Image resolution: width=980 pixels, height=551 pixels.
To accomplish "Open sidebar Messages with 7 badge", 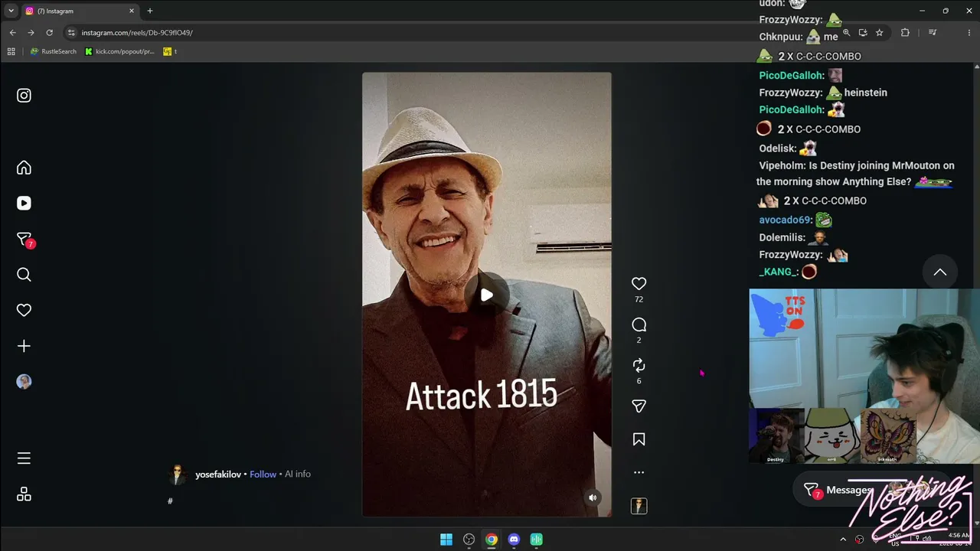I will [x=25, y=240].
